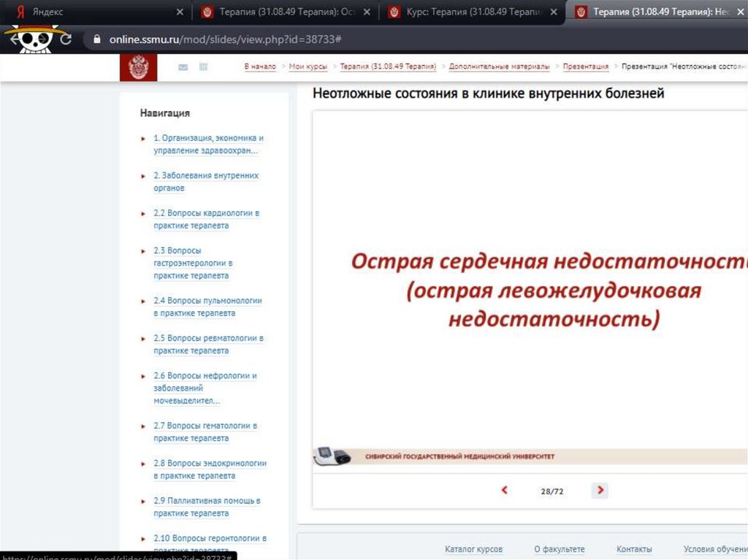Open '2. Заболевания внутренних органов' navigation link
This screenshot has width=748, height=560.
(206, 182)
